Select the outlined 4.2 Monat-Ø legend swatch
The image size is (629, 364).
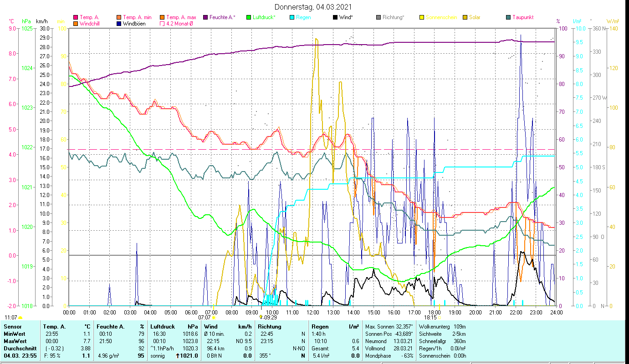[x=163, y=23]
